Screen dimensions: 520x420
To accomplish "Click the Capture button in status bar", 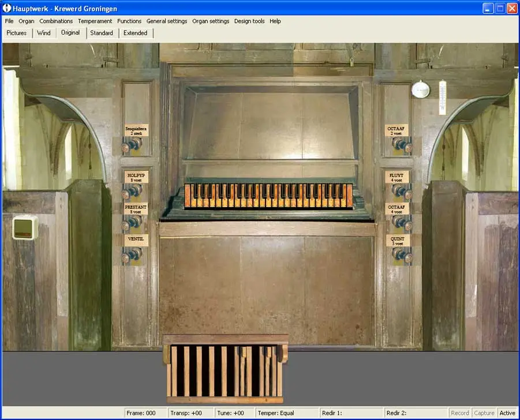I will [484, 413].
